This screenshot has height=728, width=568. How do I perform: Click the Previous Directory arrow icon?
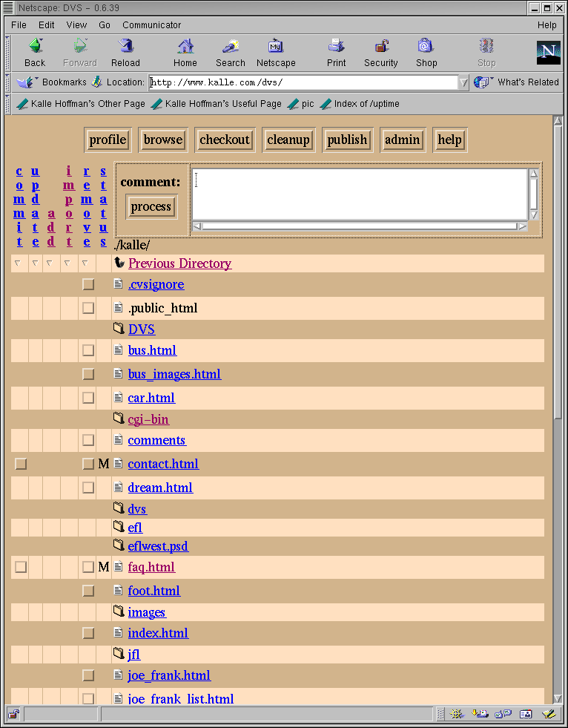119,263
